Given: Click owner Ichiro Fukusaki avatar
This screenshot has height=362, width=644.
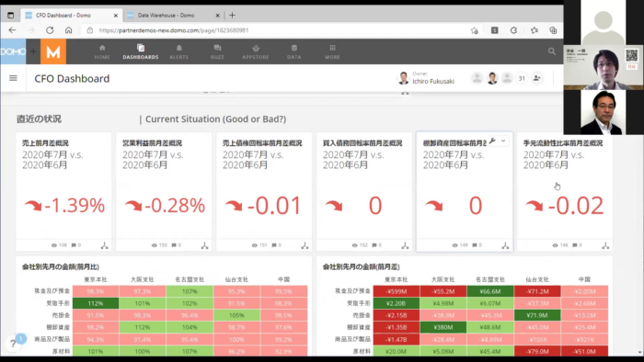Looking at the screenshot, I should coord(404,78).
